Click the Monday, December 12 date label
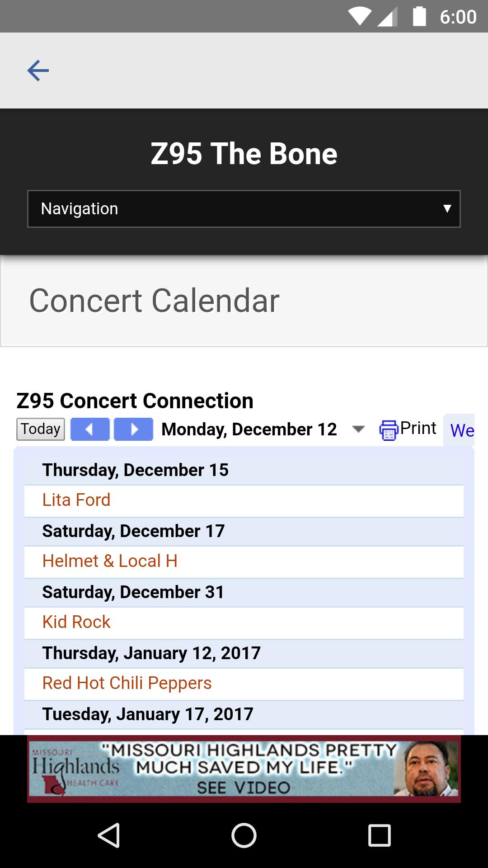 click(249, 429)
